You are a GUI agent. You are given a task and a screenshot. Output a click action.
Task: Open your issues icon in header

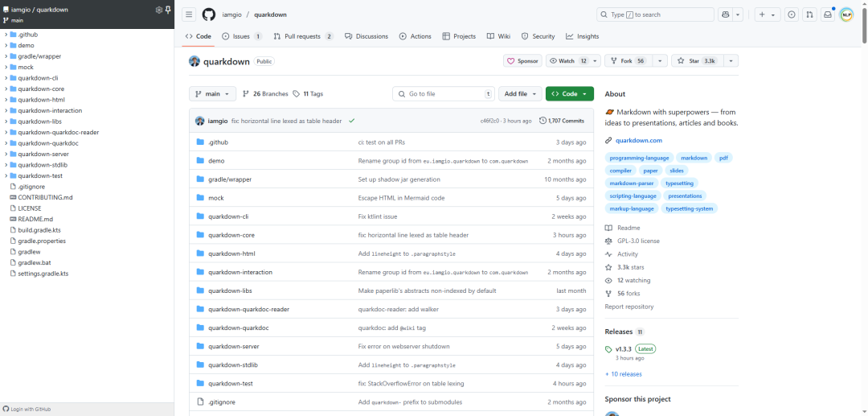pyautogui.click(x=792, y=15)
